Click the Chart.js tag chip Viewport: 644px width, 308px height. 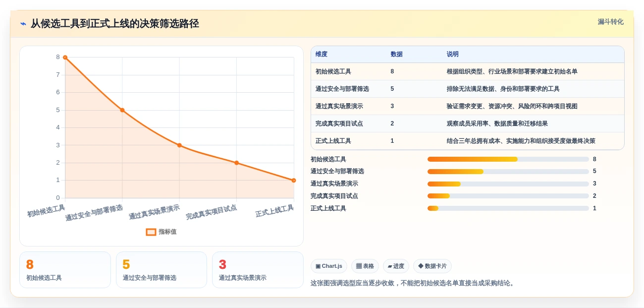pyautogui.click(x=329, y=266)
